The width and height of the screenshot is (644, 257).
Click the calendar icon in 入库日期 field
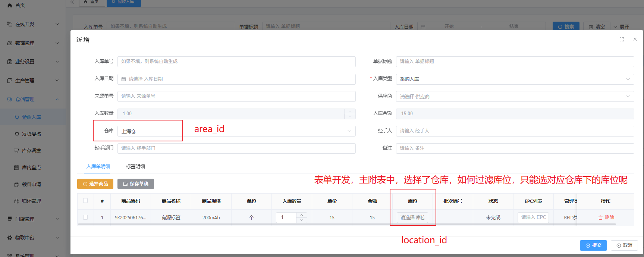click(123, 79)
